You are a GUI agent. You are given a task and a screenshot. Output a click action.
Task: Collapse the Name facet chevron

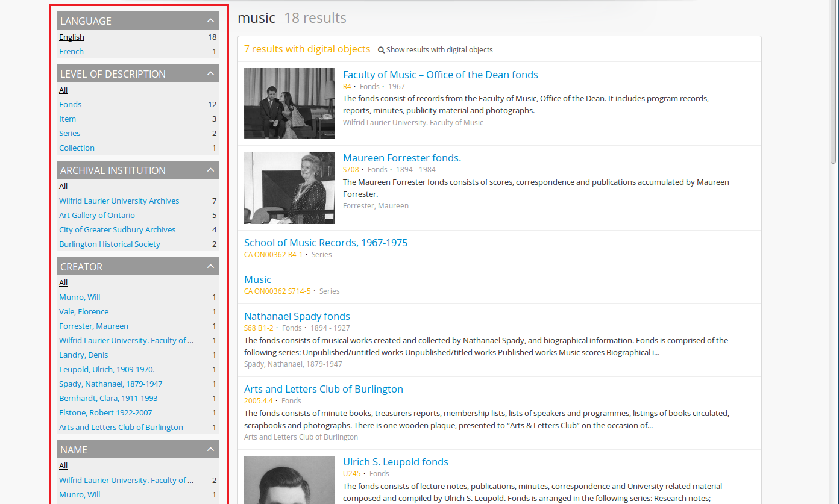pyautogui.click(x=210, y=450)
